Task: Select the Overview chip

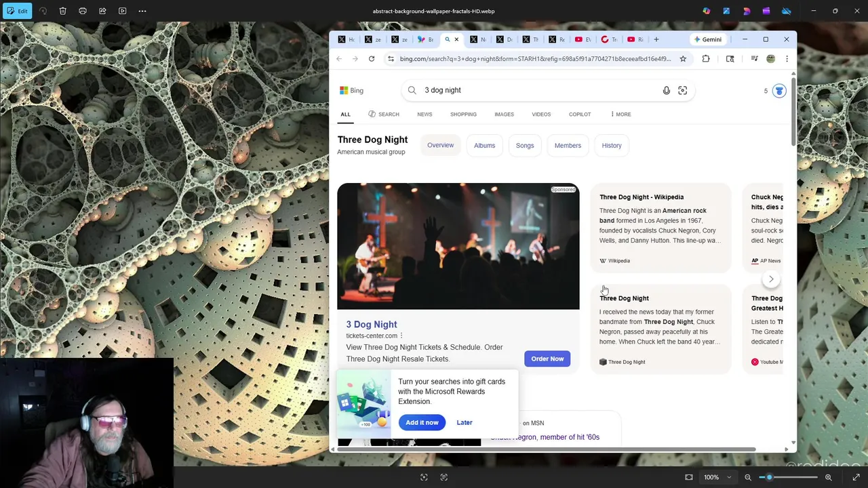Action: (441, 145)
